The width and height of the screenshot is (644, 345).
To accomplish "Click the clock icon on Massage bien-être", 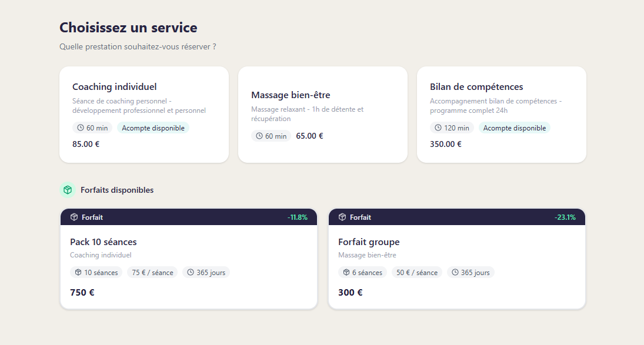I will pos(258,135).
